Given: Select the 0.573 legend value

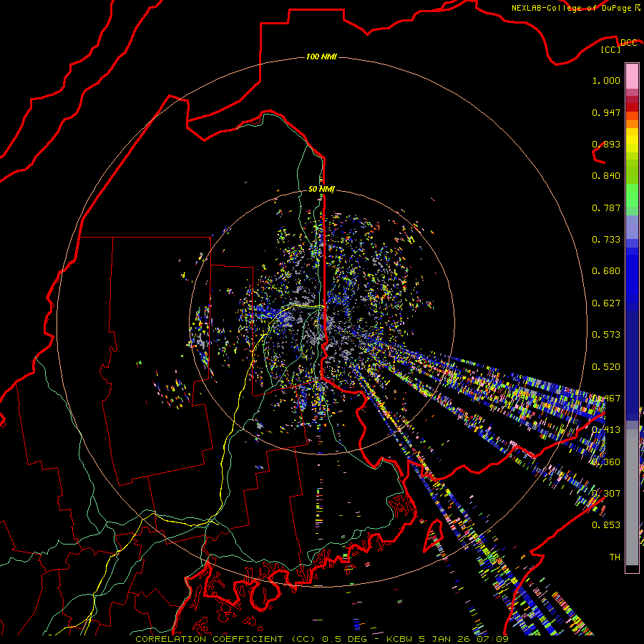Looking at the screenshot, I should pyautogui.click(x=606, y=335).
